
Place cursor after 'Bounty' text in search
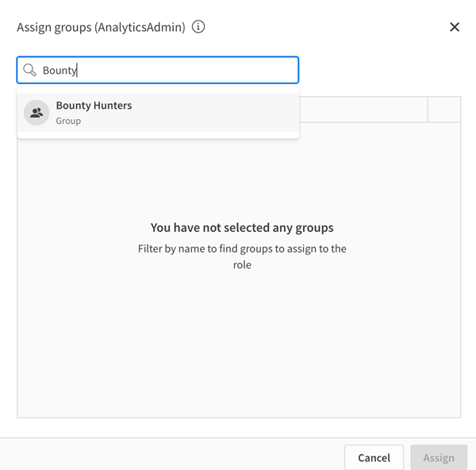[x=78, y=71]
